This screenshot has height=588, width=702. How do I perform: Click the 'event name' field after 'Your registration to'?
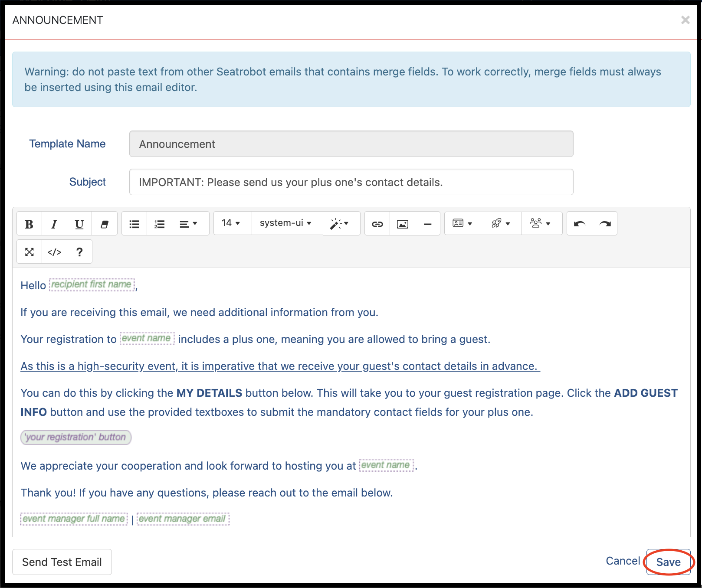pyautogui.click(x=147, y=338)
